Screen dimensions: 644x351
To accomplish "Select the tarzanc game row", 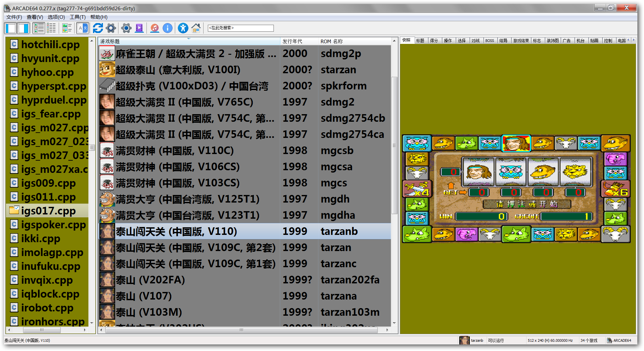I will click(x=245, y=264).
